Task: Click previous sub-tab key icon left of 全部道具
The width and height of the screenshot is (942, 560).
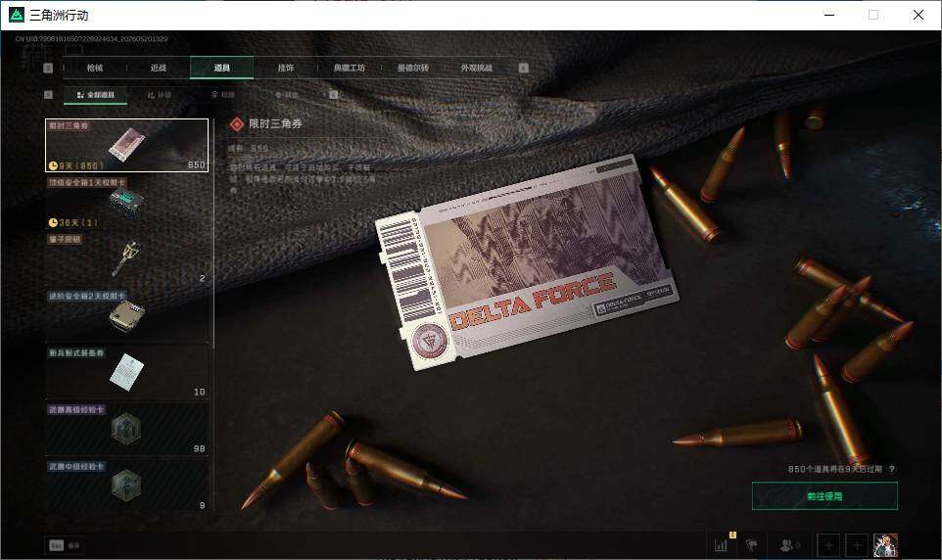Action: [49, 95]
